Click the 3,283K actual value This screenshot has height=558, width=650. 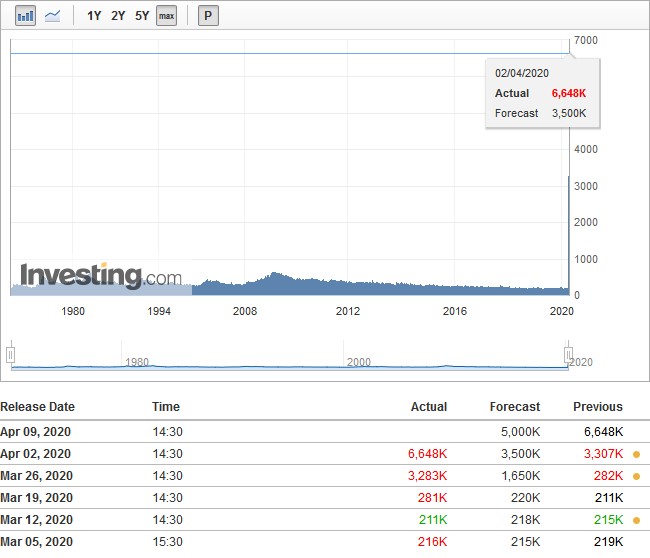[x=427, y=476]
